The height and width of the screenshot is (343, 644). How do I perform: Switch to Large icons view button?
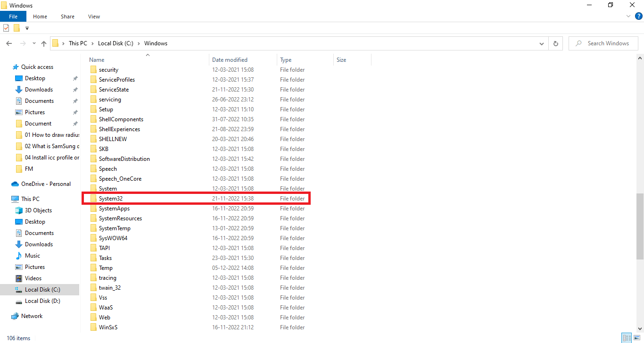click(x=637, y=338)
